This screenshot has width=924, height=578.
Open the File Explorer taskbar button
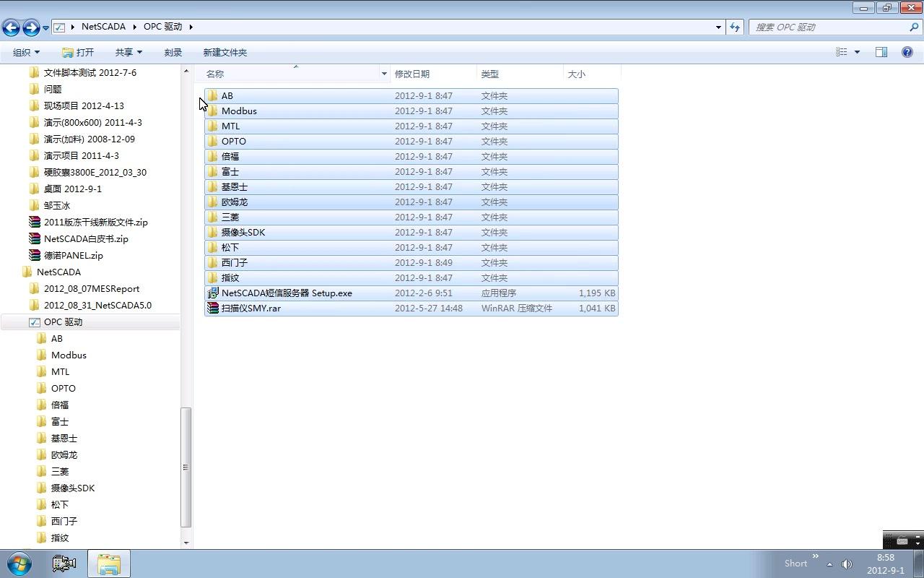tap(109, 564)
